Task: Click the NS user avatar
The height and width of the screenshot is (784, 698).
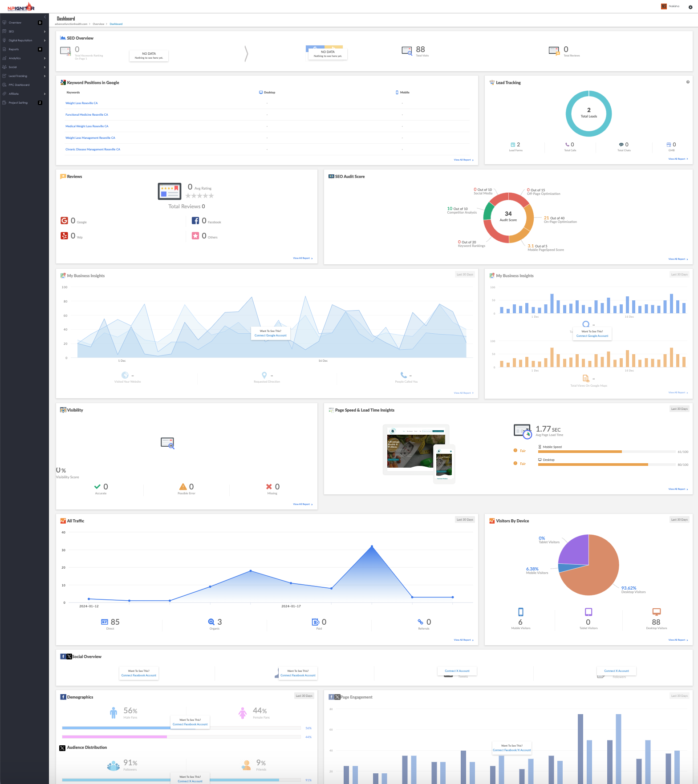Action: click(x=664, y=6)
